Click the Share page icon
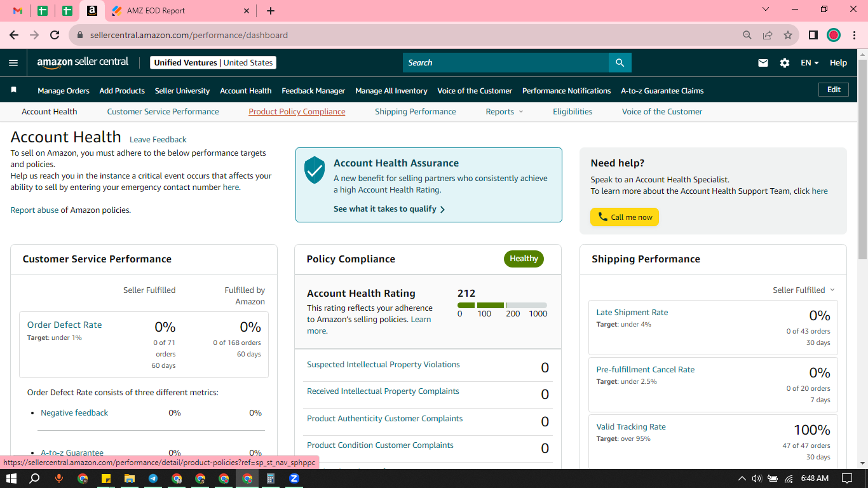Image resolution: width=868 pixels, height=488 pixels. [768, 35]
